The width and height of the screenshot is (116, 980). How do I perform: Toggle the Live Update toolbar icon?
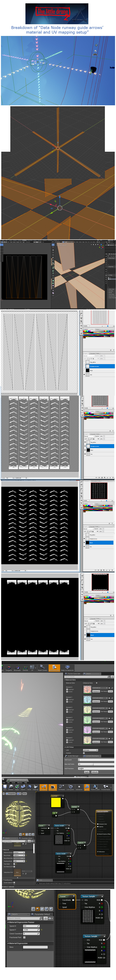pyautogui.click(x=71, y=787)
